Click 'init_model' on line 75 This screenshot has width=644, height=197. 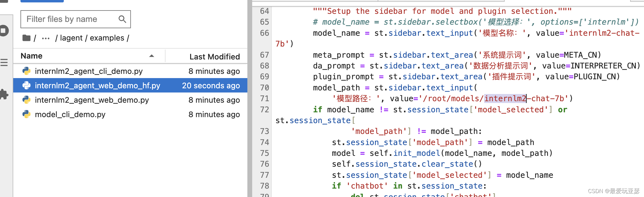pyautogui.click(x=417, y=153)
